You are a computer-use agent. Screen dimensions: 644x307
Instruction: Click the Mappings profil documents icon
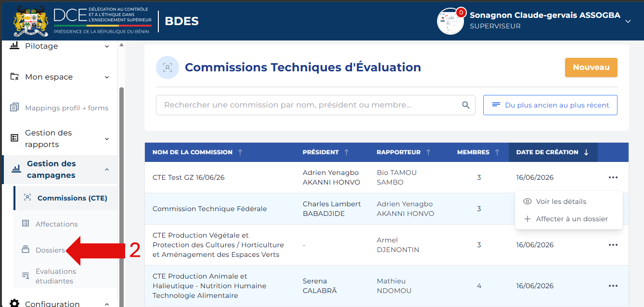(15, 107)
